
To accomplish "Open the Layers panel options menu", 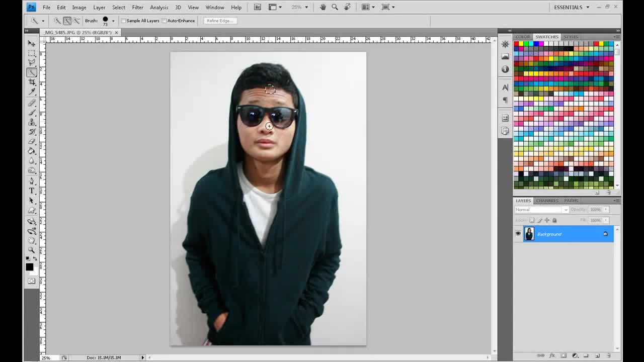I will (x=617, y=201).
